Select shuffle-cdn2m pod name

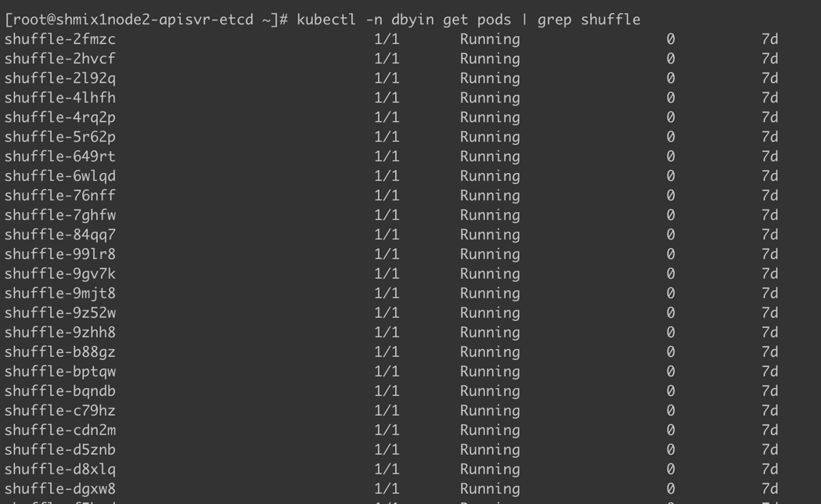click(x=60, y=430)
